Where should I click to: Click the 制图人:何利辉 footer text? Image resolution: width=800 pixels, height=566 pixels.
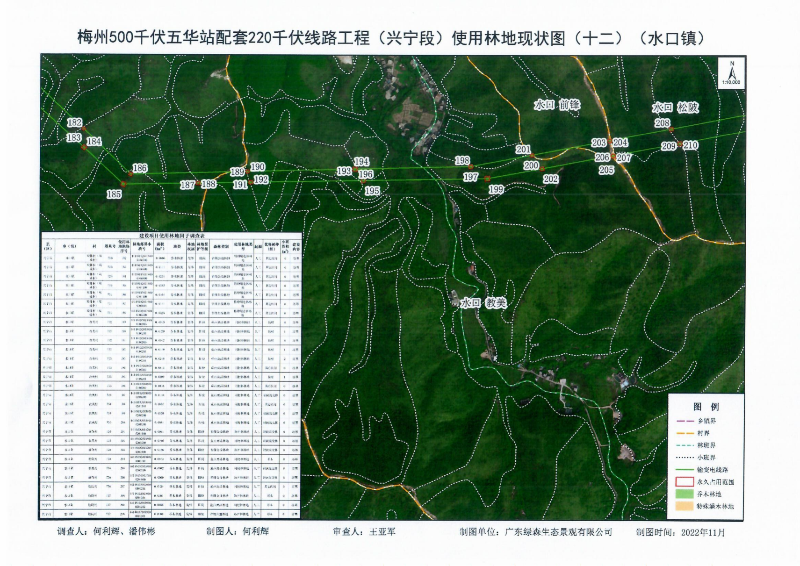(x=237, y=531)
